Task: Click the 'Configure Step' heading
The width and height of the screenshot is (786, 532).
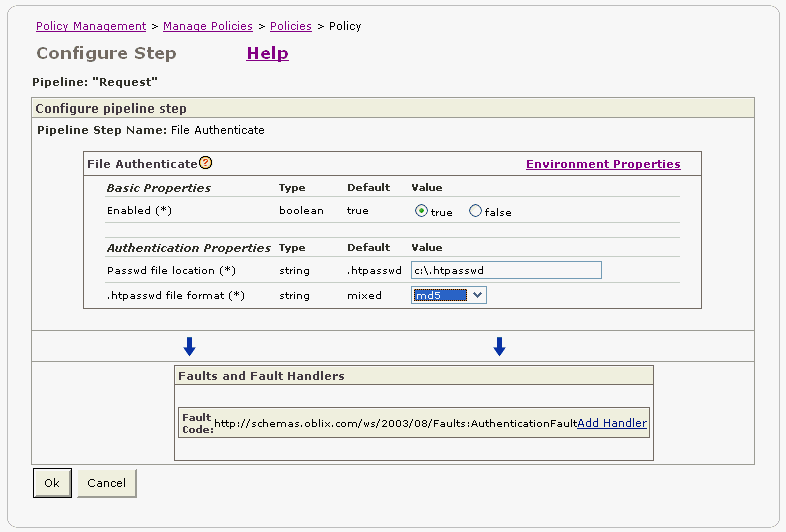Action: click(x=106, y=53)
